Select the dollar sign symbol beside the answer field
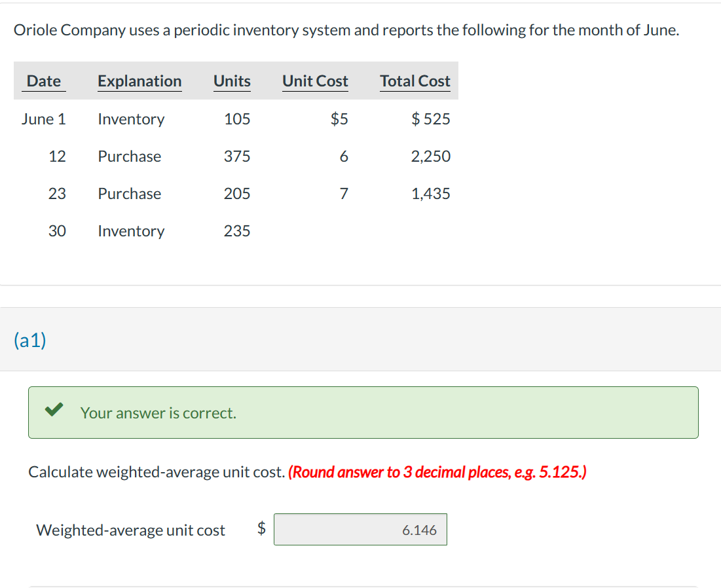 click(261, 529)
